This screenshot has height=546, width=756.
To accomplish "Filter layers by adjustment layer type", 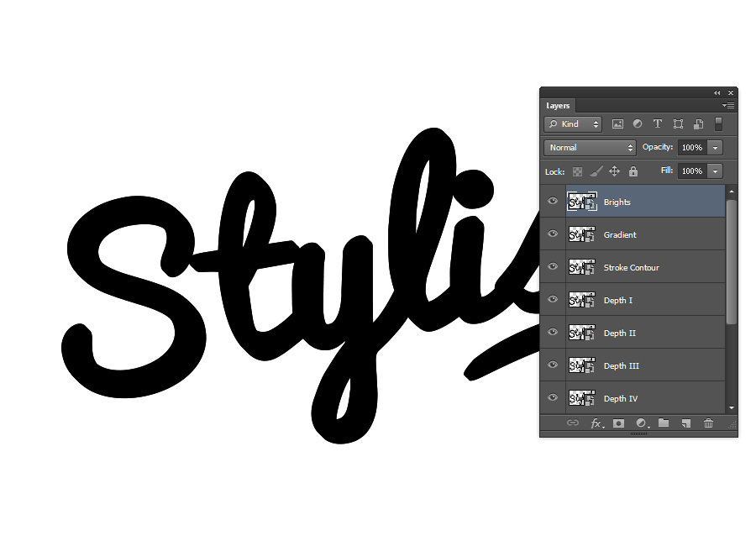I will (x=638, y=123).
